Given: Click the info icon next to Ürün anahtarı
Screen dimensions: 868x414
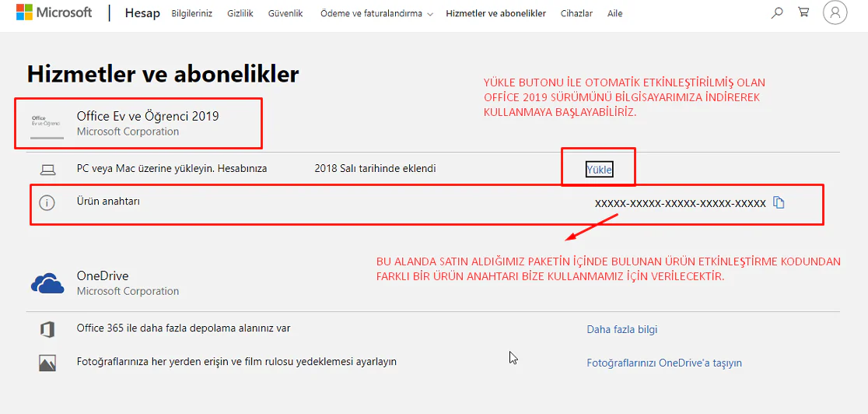Looking at the screenshot, I should (x=47, y=203).
